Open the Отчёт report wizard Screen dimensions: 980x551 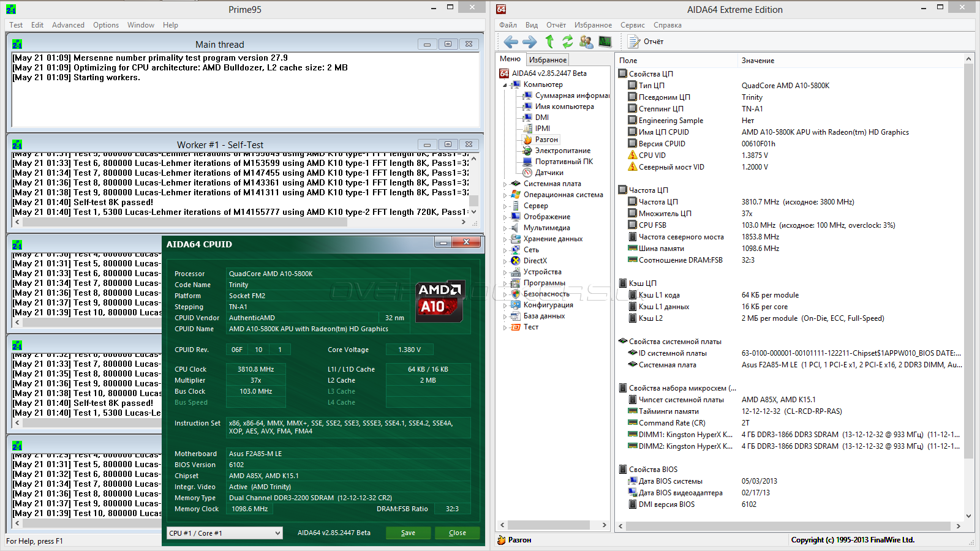[x=647, y=42]
